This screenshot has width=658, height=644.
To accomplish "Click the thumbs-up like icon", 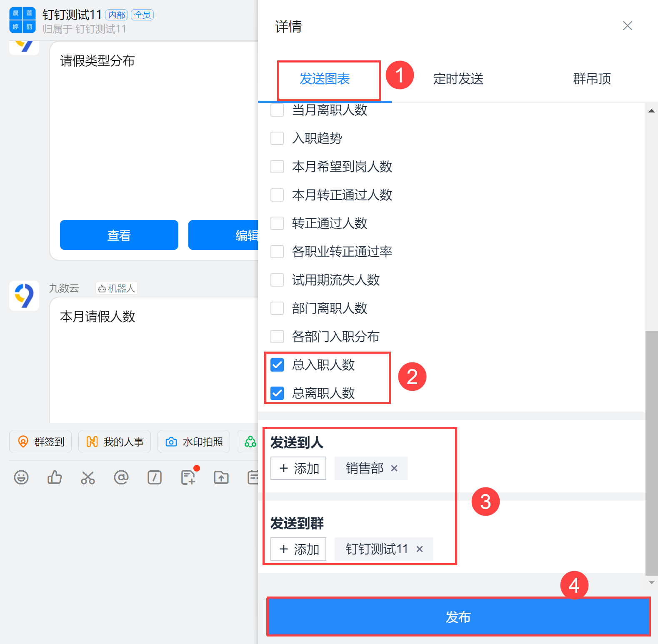I will [x=55, y=477].
